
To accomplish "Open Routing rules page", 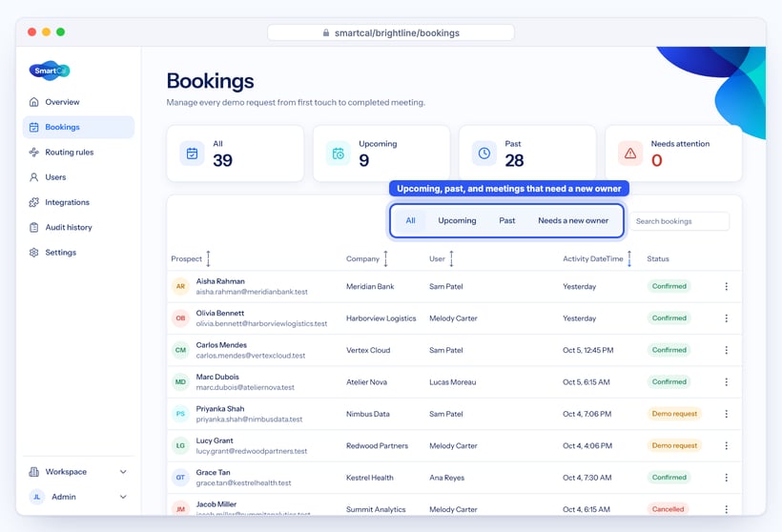I will (78, 153).
